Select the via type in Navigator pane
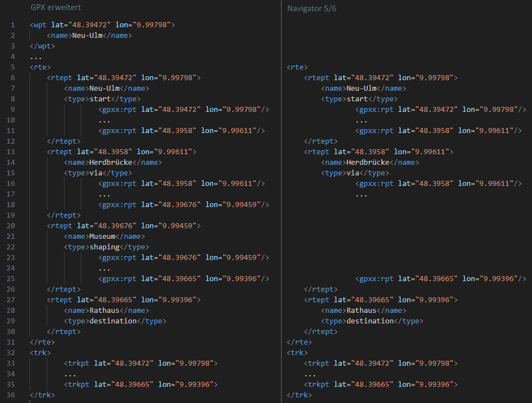532x403 pixels. pos(353,173)
